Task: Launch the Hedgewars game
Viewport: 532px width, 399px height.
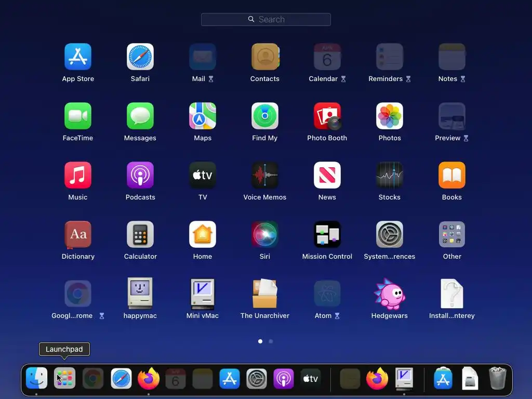Action: (390, 294)
